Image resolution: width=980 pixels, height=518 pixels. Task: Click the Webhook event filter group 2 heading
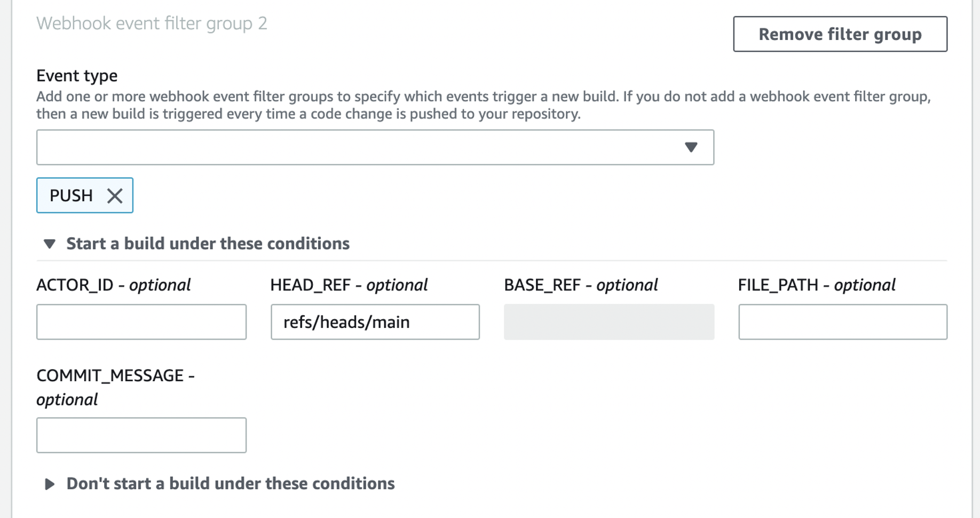coord(152,23)
